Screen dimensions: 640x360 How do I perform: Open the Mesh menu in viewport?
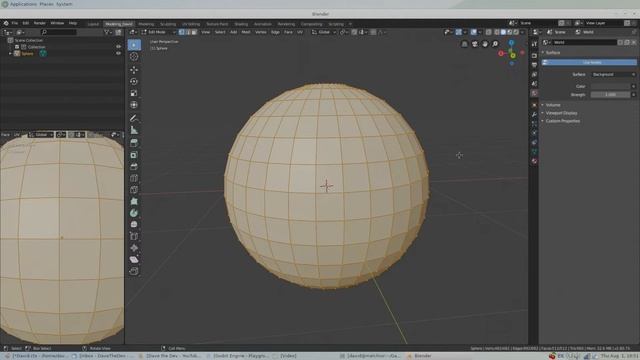tap(246, 32)
